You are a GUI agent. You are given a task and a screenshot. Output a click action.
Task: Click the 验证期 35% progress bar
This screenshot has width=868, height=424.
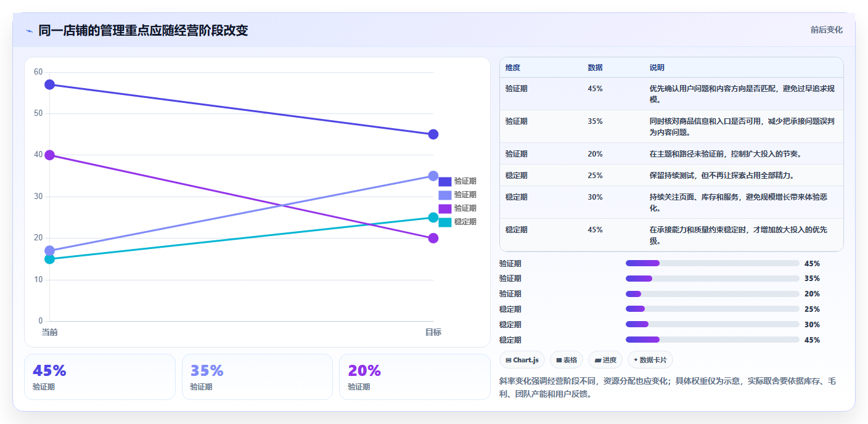(x=712, y=279)
